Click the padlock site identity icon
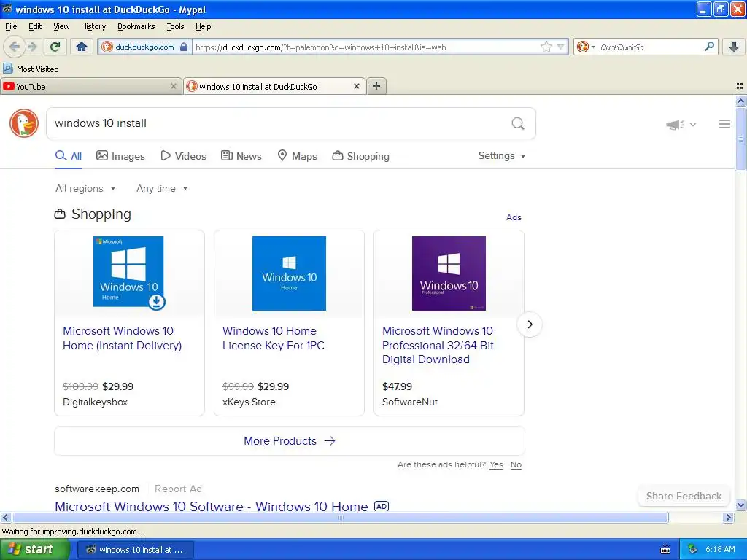 (x=184, y=47)
